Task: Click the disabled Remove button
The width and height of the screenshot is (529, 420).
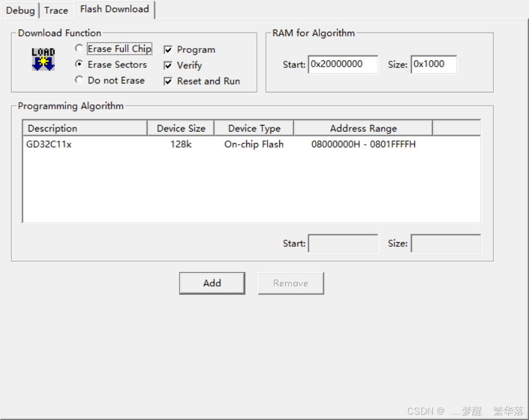Action: [x=291, y=283]
